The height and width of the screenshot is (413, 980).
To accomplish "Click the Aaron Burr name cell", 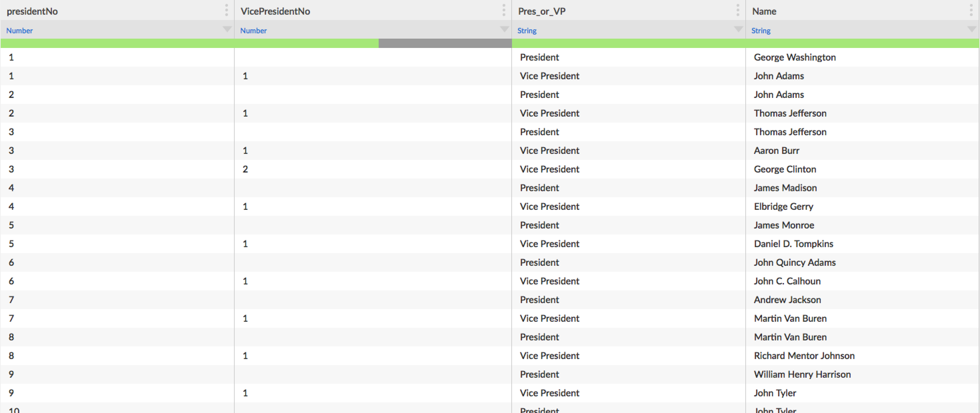I will pos(776,151).
